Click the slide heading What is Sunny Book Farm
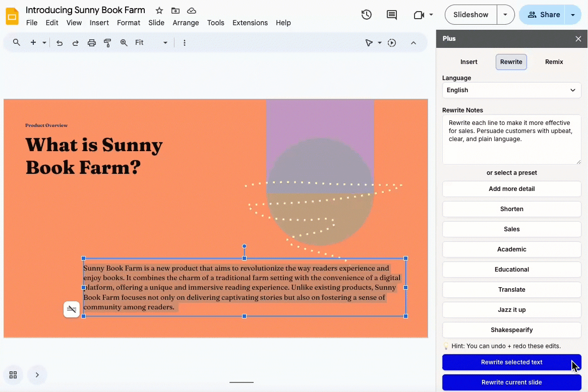This screenshot has height=392, width=588. point(94,156)
